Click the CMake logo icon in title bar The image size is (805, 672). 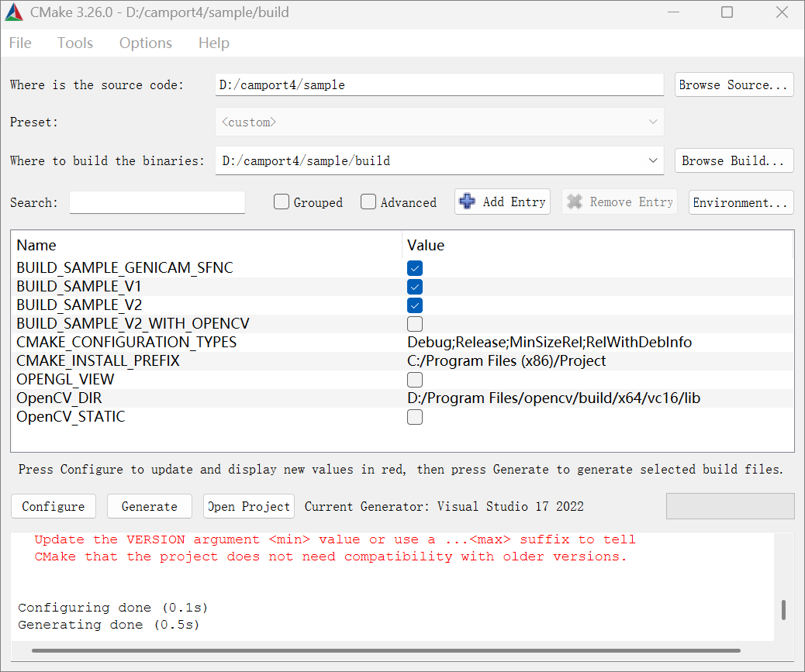pos(14,12)
